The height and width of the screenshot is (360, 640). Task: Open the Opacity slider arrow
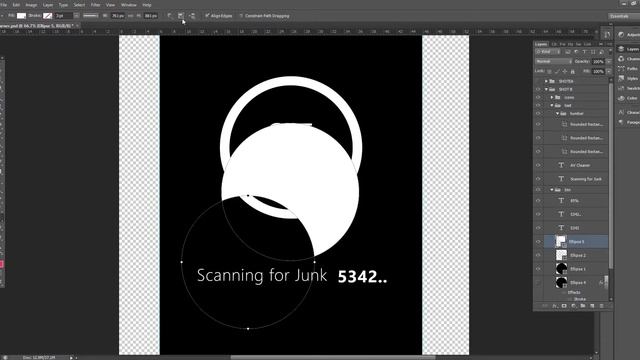tap(609, 62)
